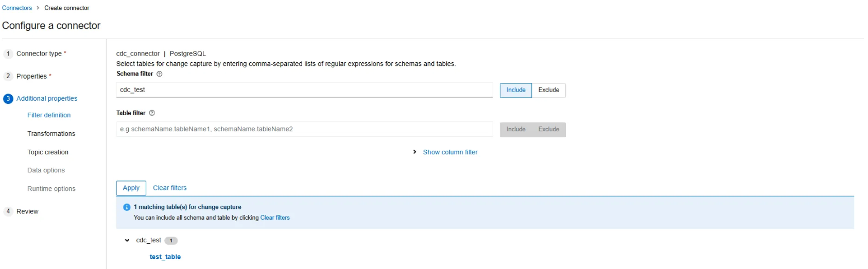Click cdc_connector name text
The image size is (868, 269).
138,53
